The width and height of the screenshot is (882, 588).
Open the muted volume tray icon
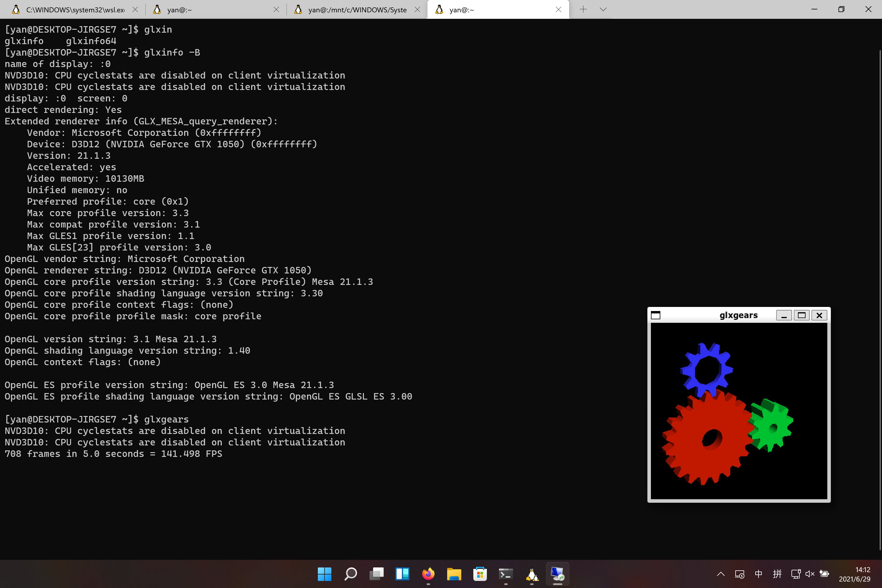pyautogui.click(x=810, y=574)
